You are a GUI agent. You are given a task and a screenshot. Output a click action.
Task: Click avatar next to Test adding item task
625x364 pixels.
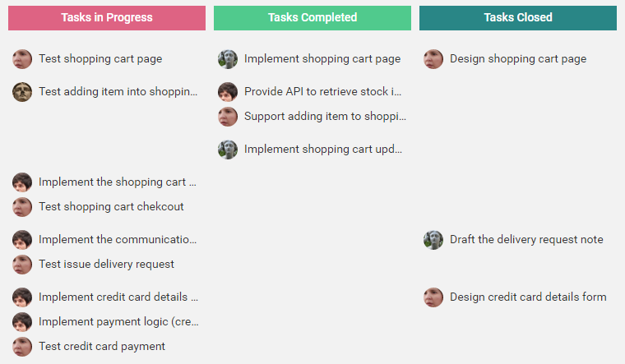point(22,91)
